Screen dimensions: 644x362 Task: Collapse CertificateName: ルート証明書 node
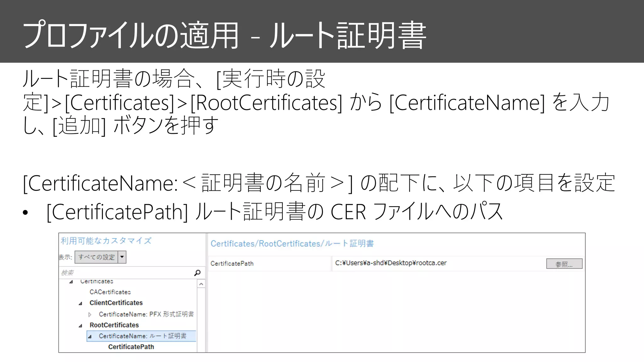pos(90,337)
